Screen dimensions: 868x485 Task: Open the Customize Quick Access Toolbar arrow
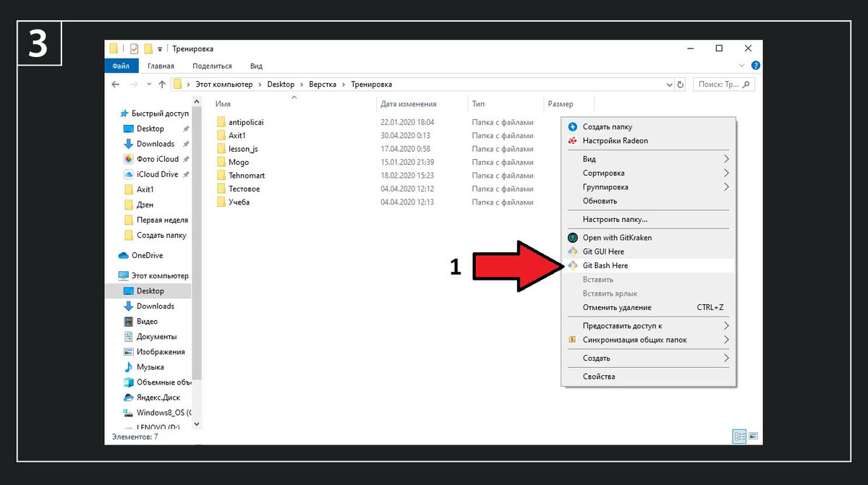pos(160,49)
